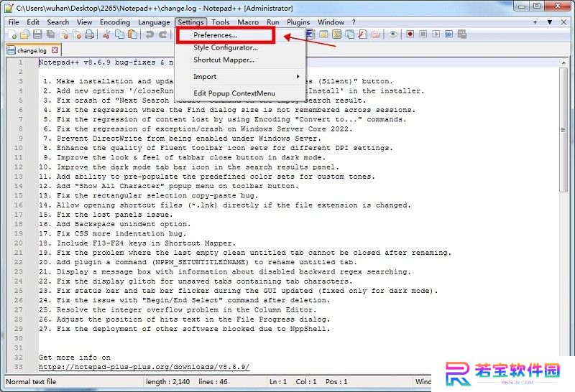575x392 pixels.
Task: Click the 'Add Backspace unindent option' line
Action: (x=115, y=224)
